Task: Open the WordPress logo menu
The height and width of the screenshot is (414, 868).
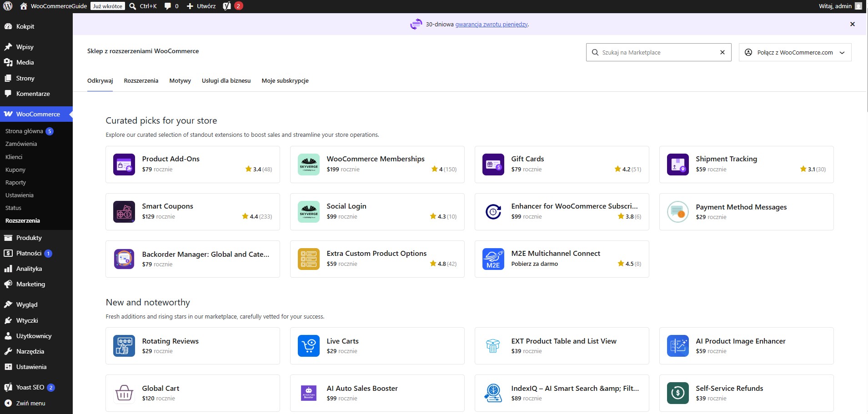Action: pyautogui.click(x=8, y=6)
